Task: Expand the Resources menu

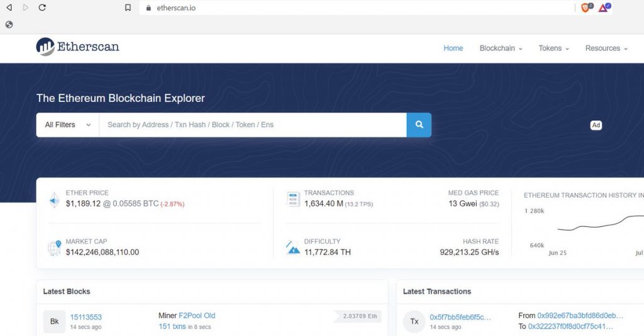Action: click(x=606, y=48)
